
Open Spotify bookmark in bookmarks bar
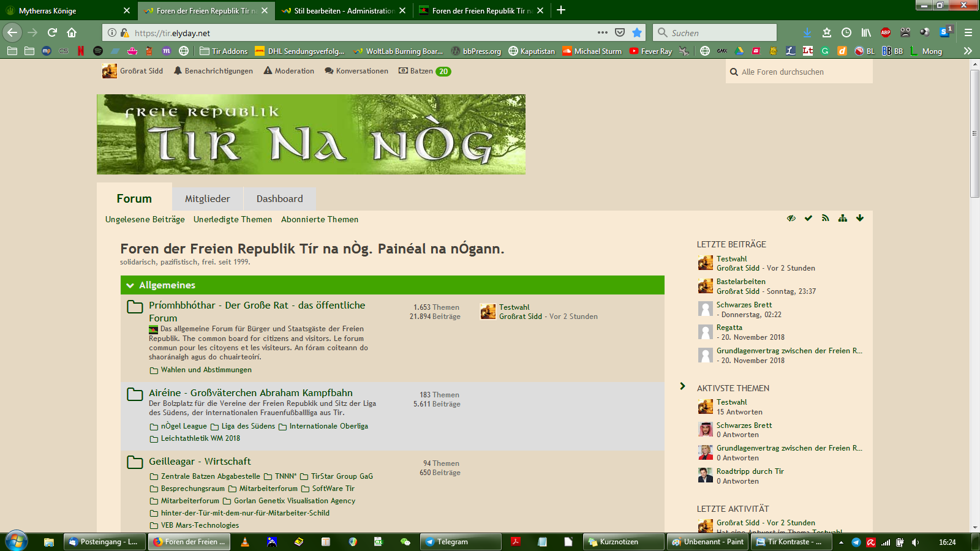98,51
